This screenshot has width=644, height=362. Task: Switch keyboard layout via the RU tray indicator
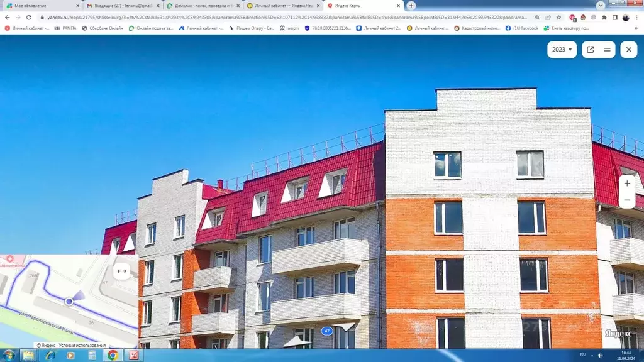pos(582,355)
